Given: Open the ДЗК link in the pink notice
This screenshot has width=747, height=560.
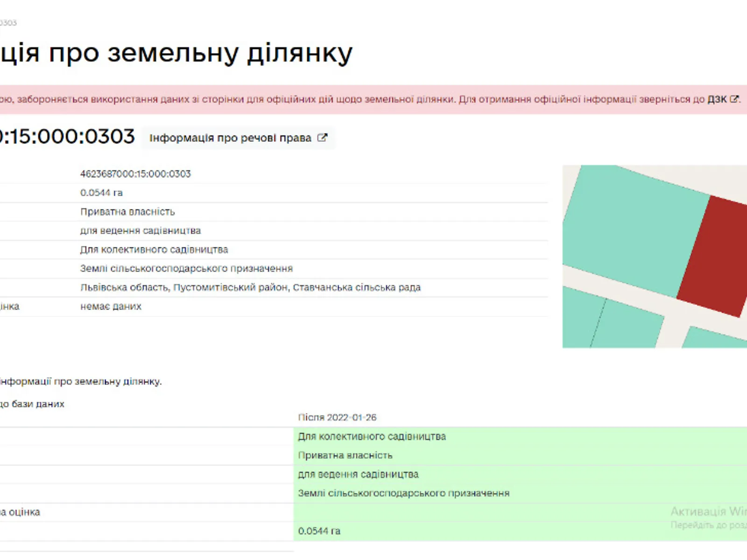Looking at the screenshot, I should (717, 99).
